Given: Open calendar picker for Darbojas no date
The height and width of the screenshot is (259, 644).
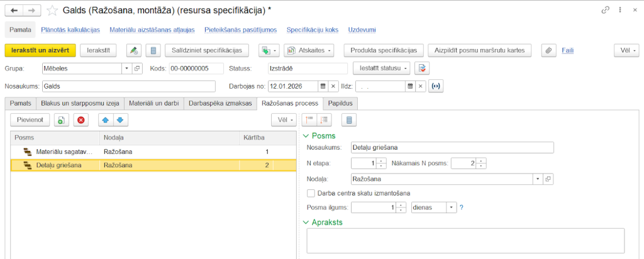Looking at the screenshot, I should coord(323,85).
